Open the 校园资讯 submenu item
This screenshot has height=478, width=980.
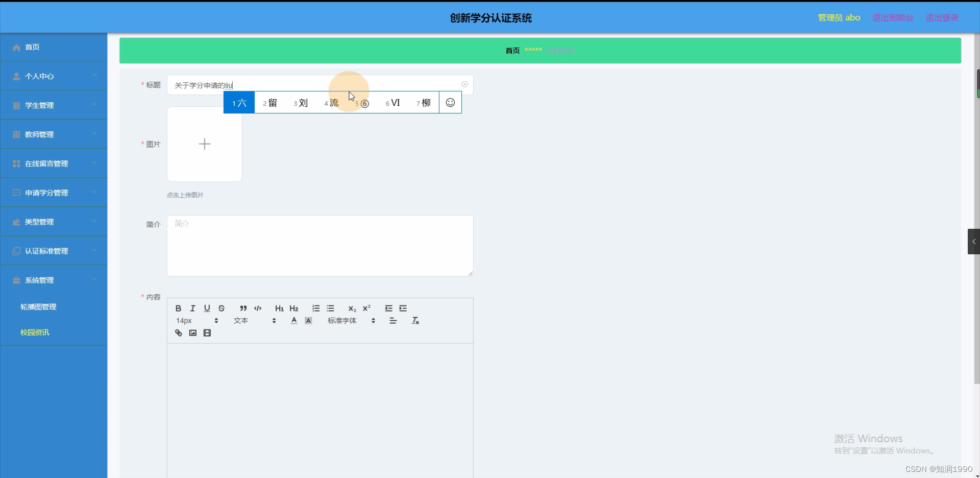pos(34,332)
